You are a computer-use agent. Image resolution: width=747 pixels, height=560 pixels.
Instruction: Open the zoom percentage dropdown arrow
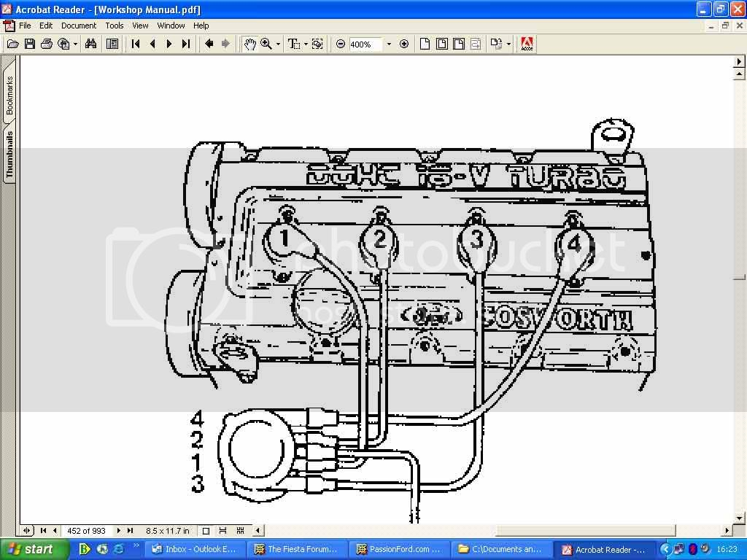pos(389,44)
